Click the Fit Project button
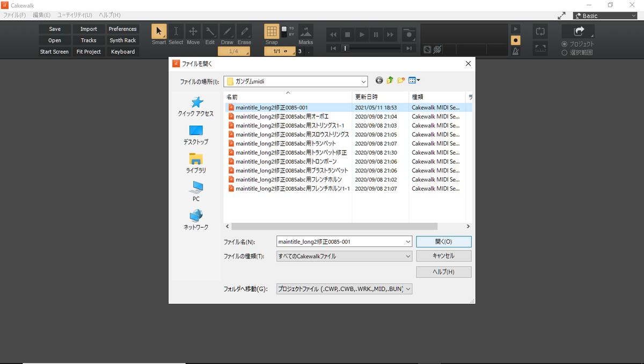Image resolution: width=644 pixels, height=364 pixels. point(89,52)
